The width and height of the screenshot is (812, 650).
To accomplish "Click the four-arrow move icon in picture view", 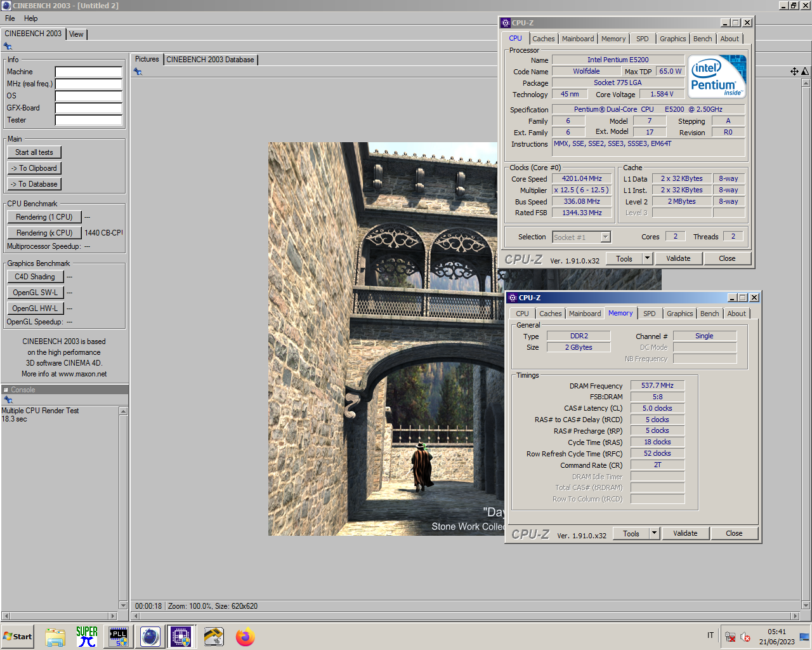I will coord(794,71).
